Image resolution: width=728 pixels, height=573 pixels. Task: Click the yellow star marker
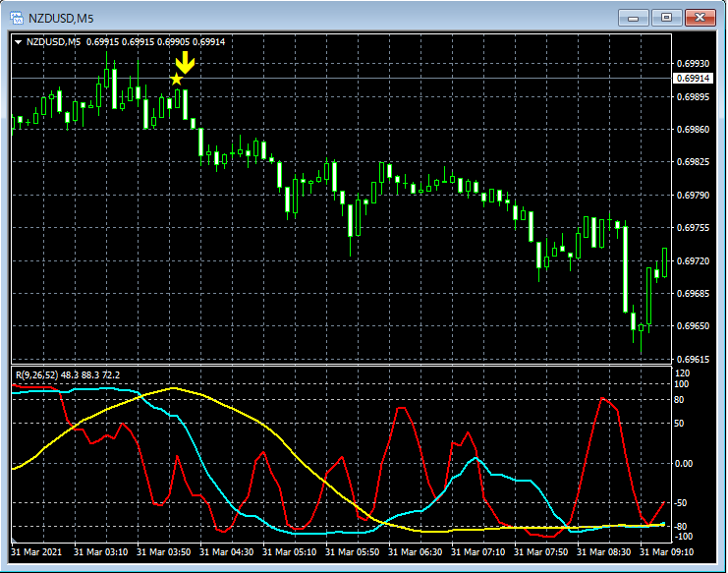coord(177,79)
